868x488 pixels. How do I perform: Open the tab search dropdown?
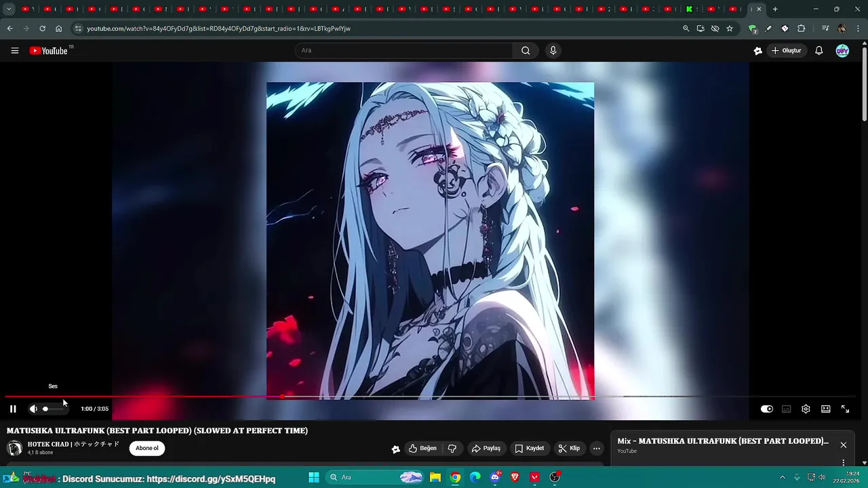(x=9, y=9)
